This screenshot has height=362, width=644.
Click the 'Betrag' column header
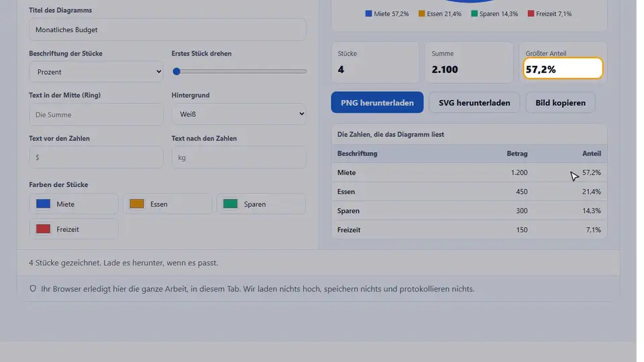click(517, 154)
